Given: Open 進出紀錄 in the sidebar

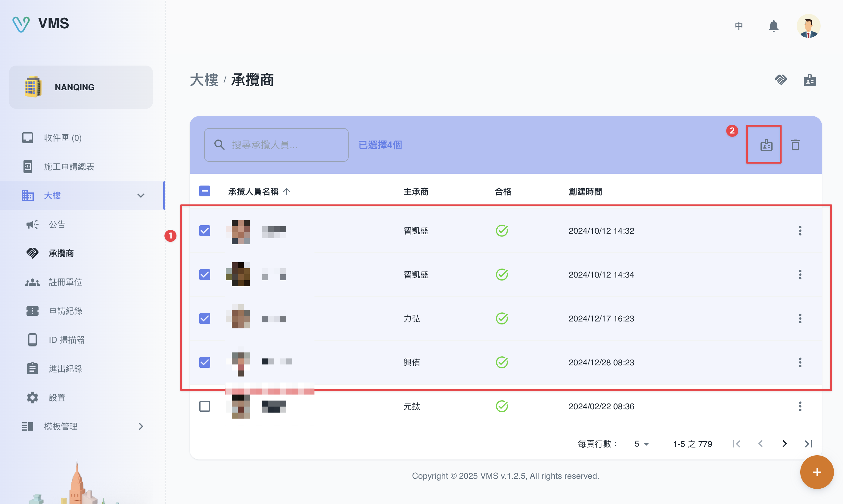Looking at the screenshot, I should (x=65, y=368).
